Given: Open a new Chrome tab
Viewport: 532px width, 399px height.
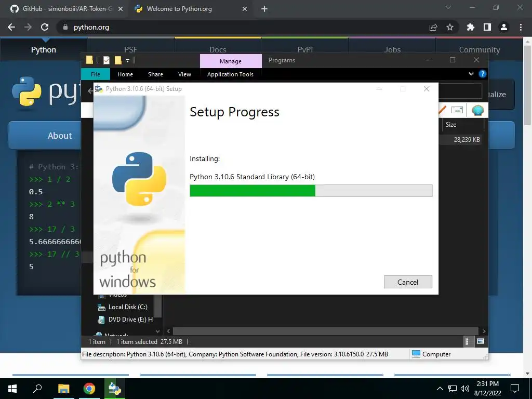Looking at the screenshot, I should tap(264, 9).
